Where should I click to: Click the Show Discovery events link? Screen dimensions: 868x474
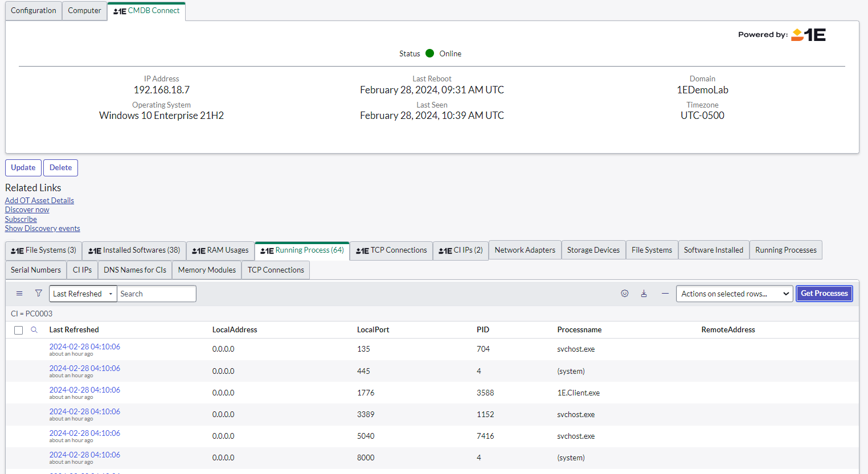pos(42,229)
